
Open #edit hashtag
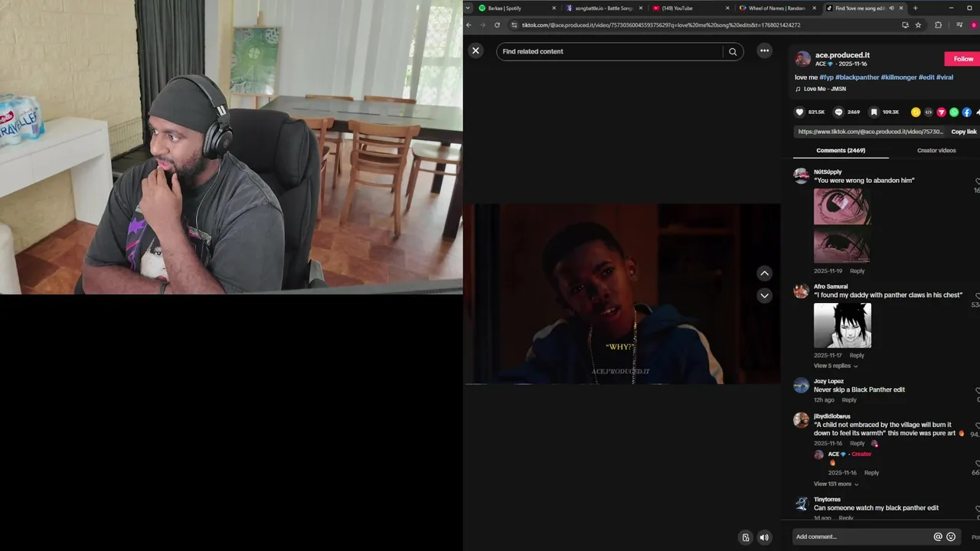coord(926,77)
